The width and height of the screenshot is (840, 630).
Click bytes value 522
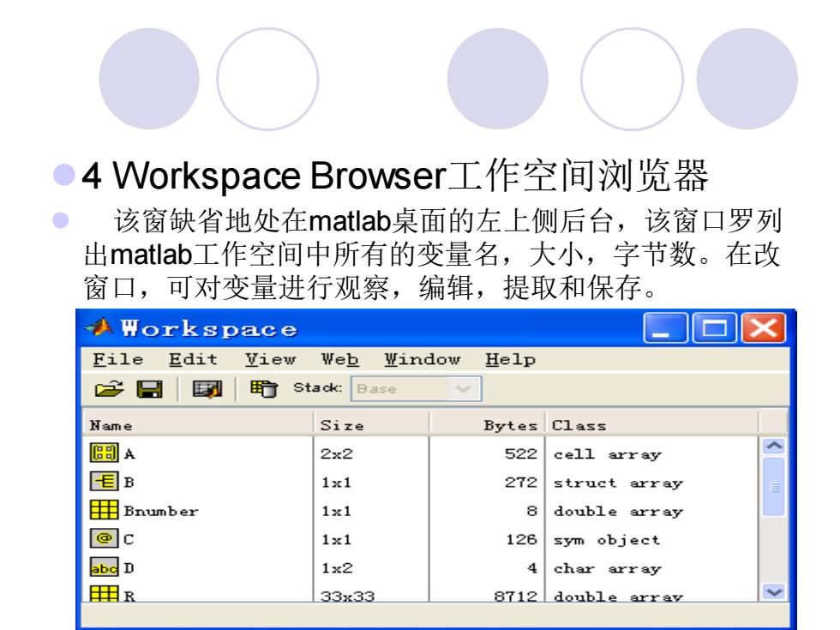(x=521, y=453)
